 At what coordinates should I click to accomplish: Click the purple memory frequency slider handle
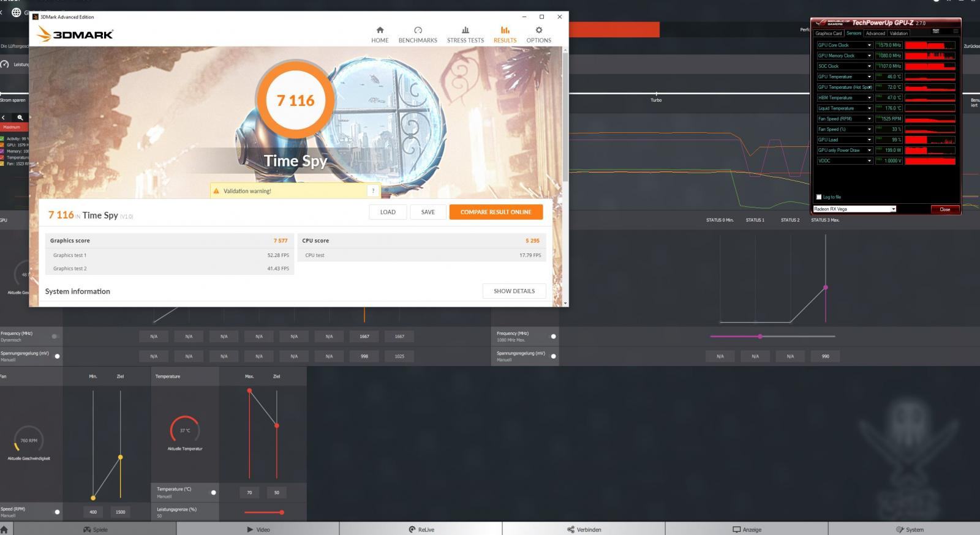pos(760,336)
